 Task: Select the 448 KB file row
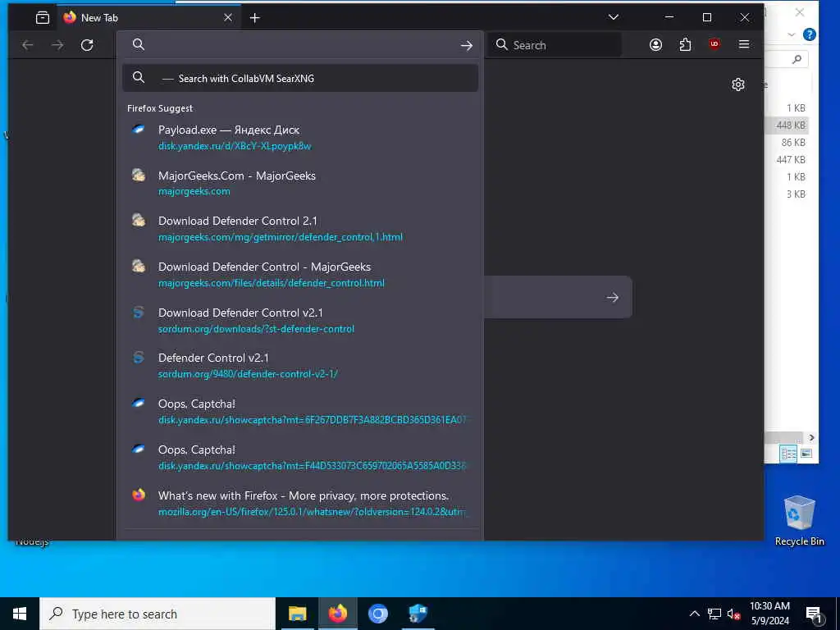pos(787,126)
